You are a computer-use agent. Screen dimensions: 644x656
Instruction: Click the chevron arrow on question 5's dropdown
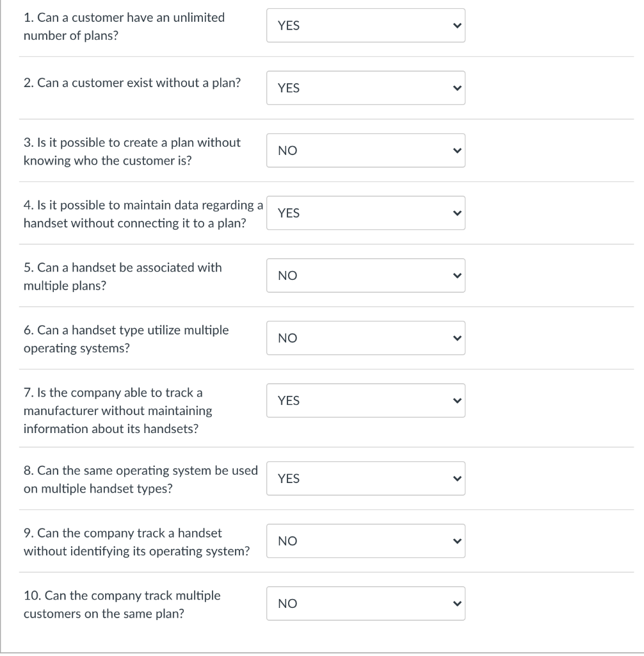point(456,275)
